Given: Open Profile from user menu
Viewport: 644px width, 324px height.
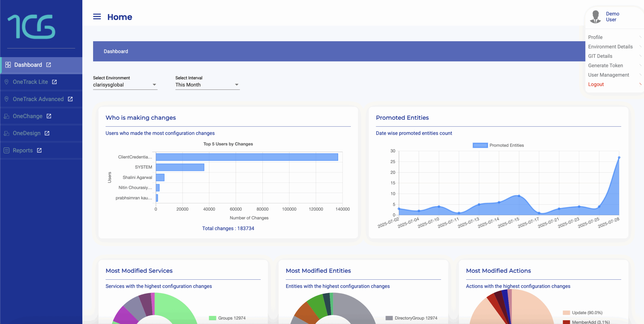Looking at the screenshot, I should pyautogui.click(x=595, y=37).
